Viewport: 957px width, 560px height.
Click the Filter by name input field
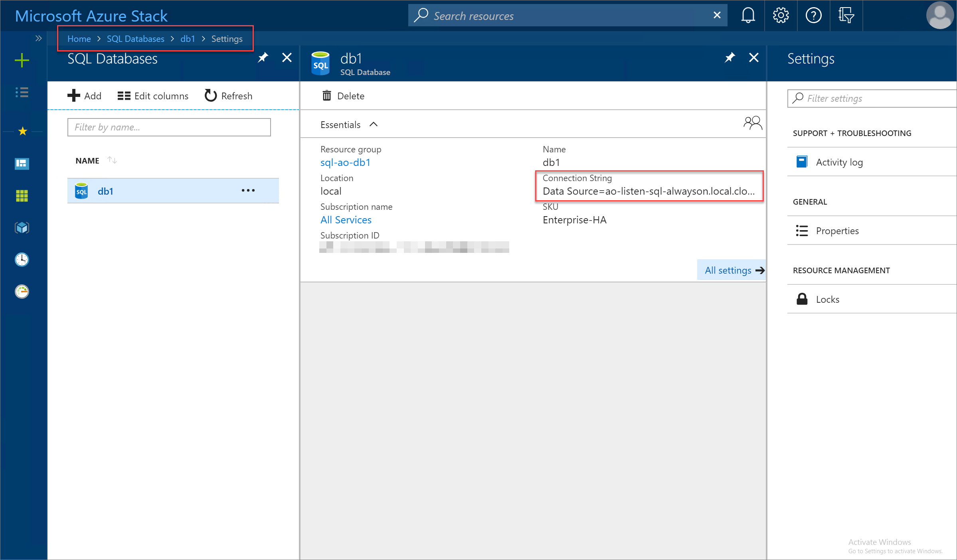click(x=169, y=127)
